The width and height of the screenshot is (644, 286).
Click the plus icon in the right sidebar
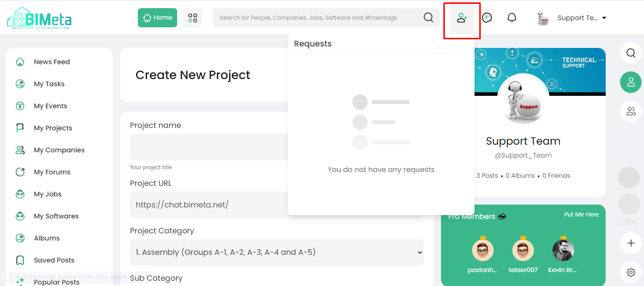[631, 243]
